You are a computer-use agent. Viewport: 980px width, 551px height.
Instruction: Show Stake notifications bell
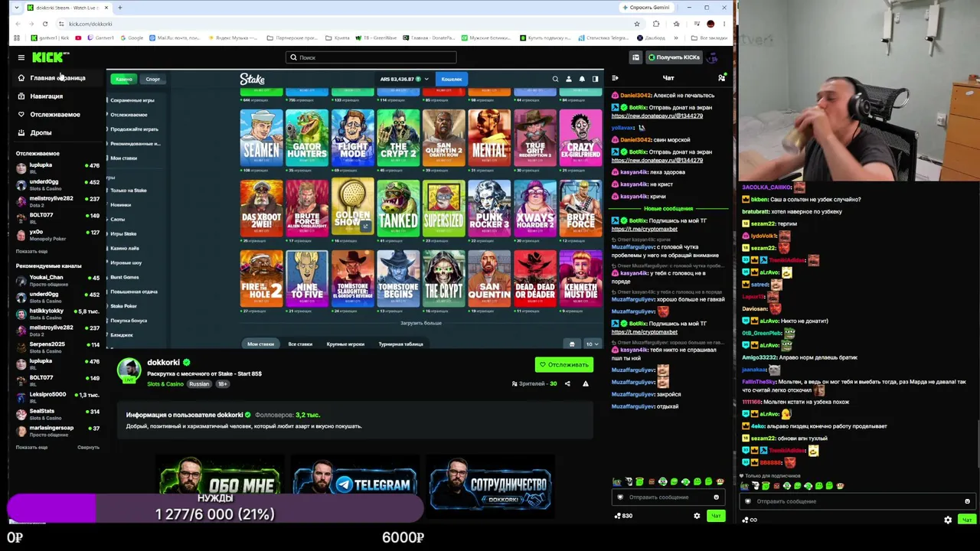click(582, 79)
